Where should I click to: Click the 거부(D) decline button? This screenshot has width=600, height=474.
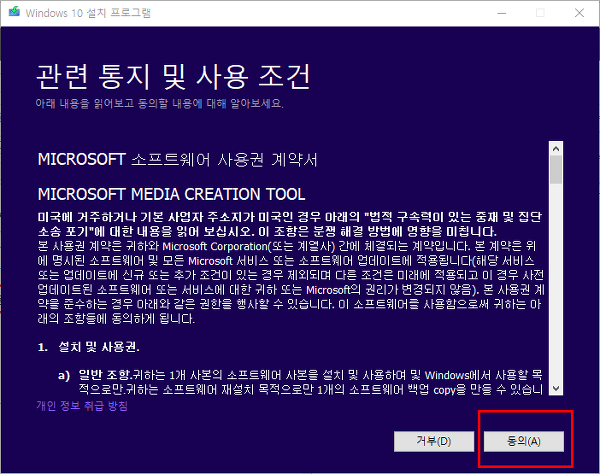pyautogui.click(x=434, y=441)
